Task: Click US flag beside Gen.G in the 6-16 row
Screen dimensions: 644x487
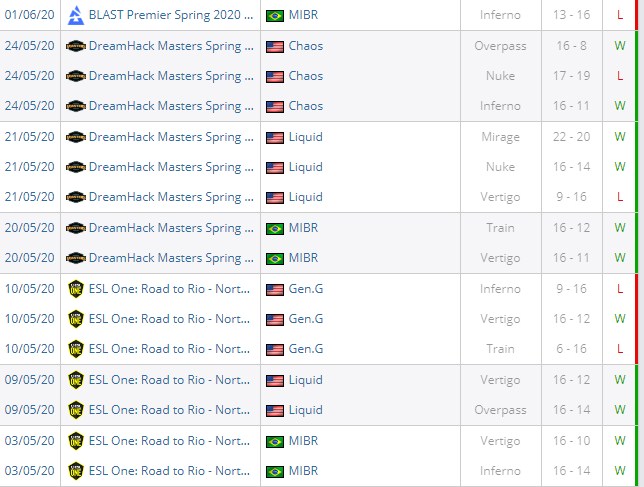Action: (275, 349)
